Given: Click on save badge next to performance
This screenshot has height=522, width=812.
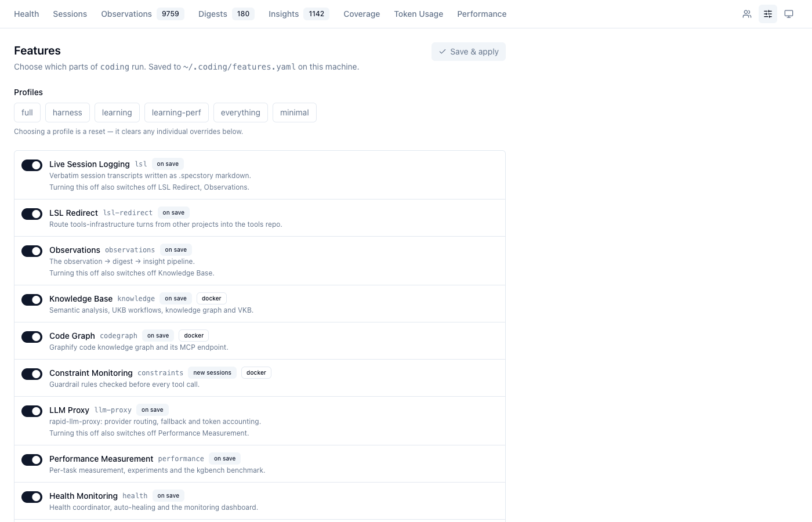Looking at the screenshot, I should tap(225, 459).
